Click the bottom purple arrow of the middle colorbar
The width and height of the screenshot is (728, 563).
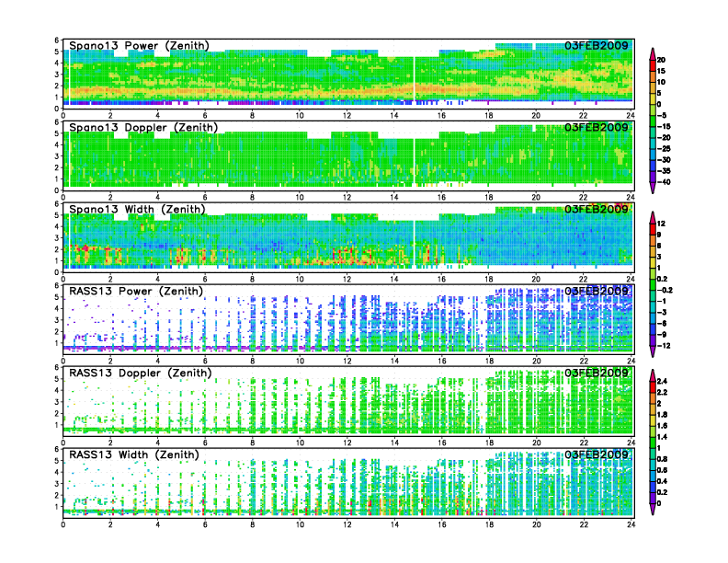[653, 351]
